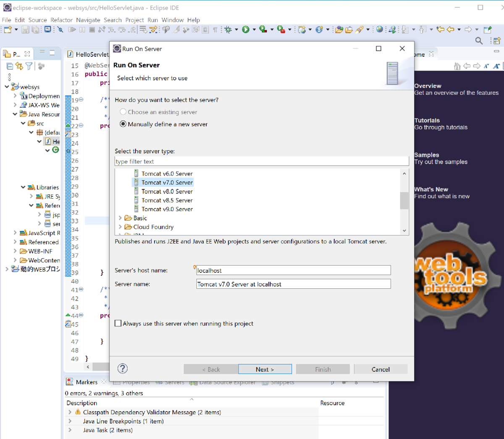Click the yellow Back navigation arrow
504x439 pixels.
451,29
